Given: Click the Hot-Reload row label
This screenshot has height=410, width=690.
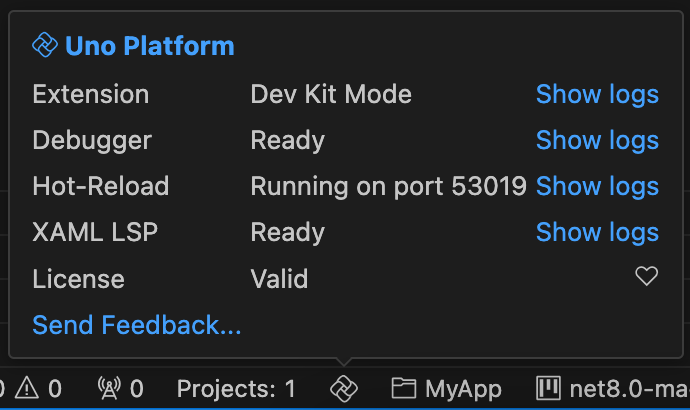Looking at the screenshot, I should [101, 186].
